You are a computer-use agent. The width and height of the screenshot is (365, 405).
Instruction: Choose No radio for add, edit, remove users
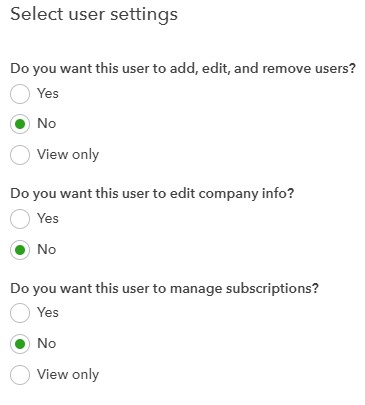coord(20,124)
